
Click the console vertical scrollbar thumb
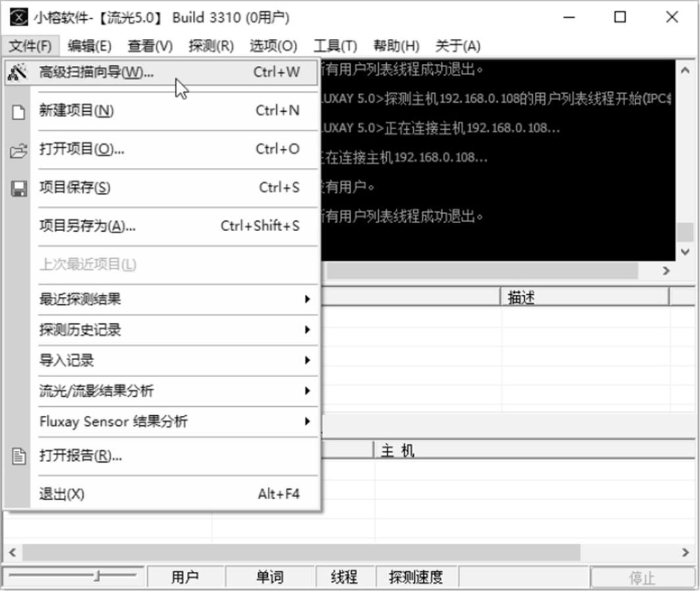point(686,232)
